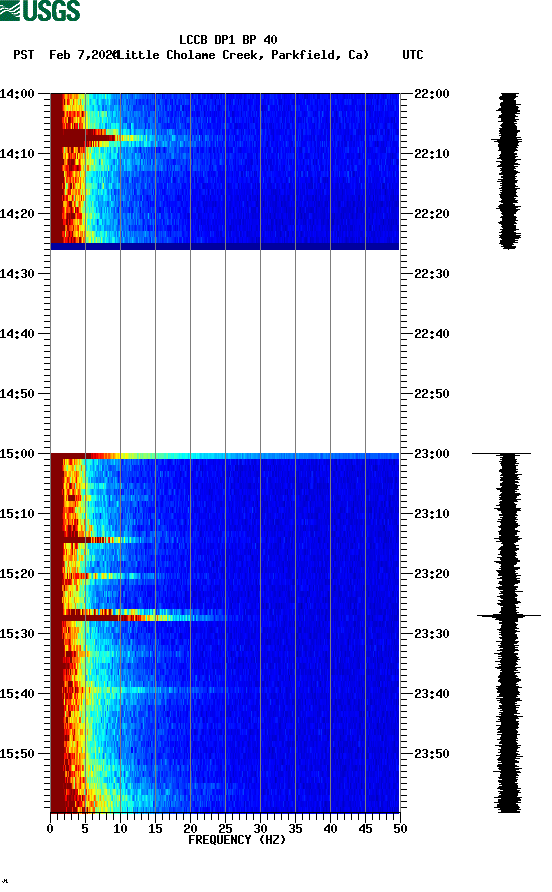The width and height of the screenshot is (552, 892).
Task: Click the USGS logo
Action: [40, 11]
